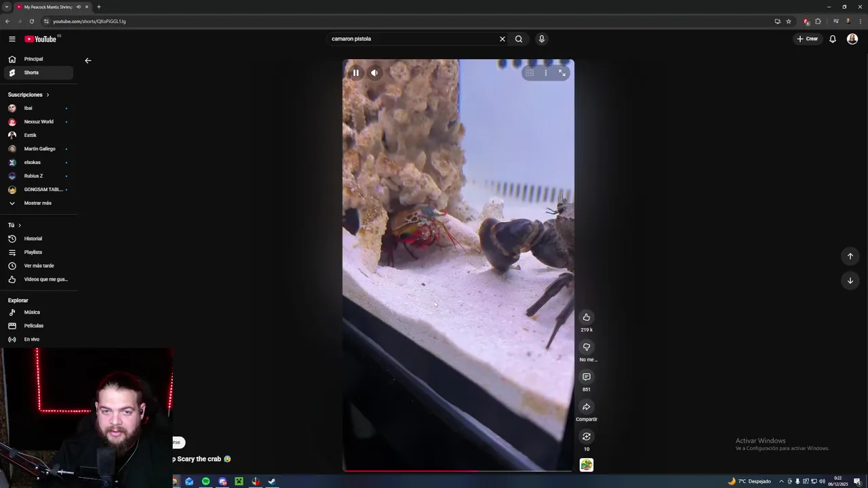
Task: Open the 851 comments panel
Action: 587,377
